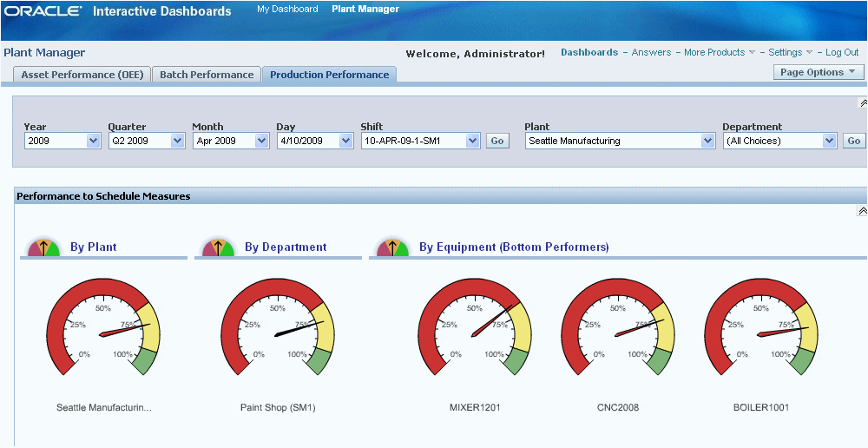868x448 pixels.
Task: Click Go button next to Shift
Action: pos(497,142)
